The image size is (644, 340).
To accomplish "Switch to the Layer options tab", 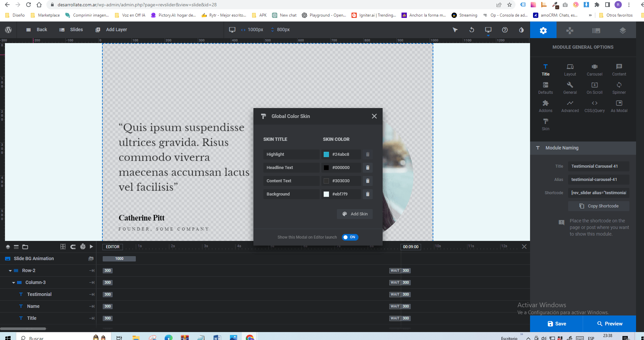I will [x=623, y=30].
